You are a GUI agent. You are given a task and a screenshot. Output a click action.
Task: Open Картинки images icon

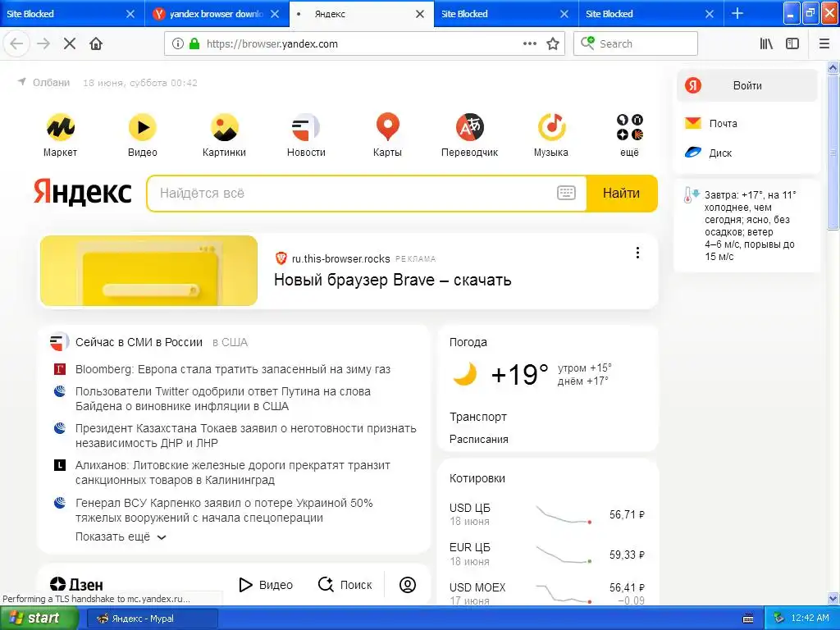(225, 127)
